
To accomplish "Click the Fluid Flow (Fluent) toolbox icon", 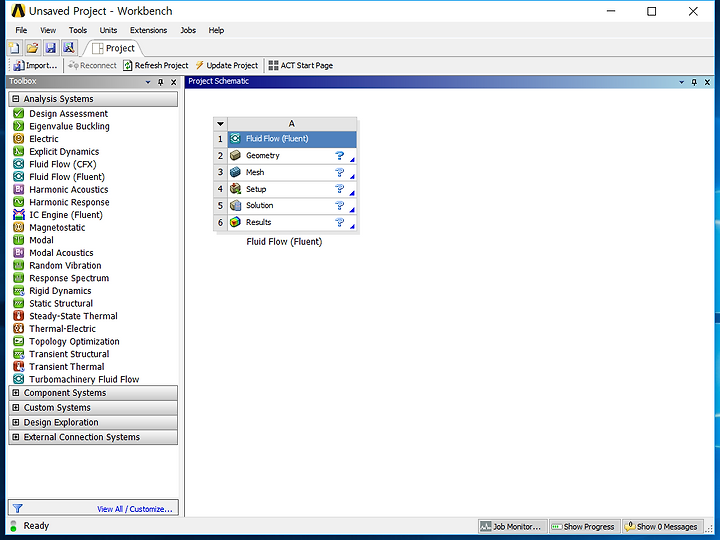I will [x=18, y=177].
